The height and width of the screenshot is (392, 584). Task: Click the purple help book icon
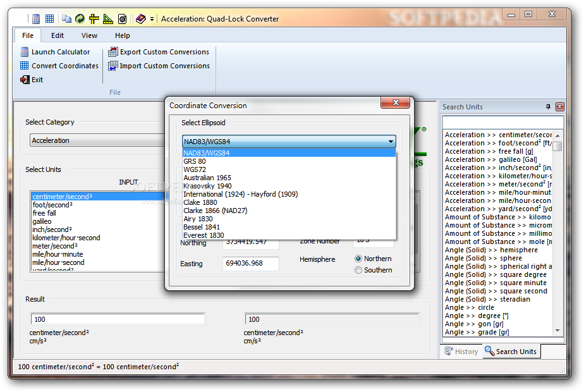click(141, 18)
